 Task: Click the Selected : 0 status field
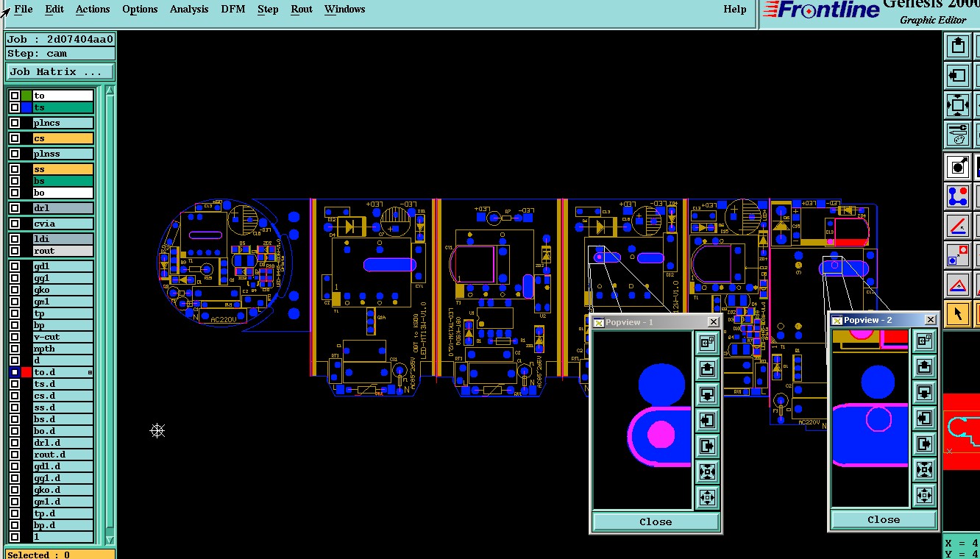(60, 555)
